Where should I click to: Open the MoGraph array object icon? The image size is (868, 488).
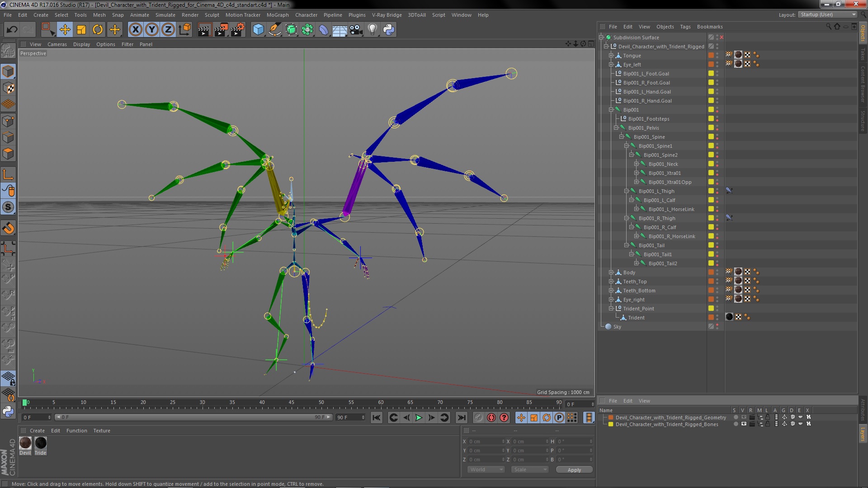point(307,30)
